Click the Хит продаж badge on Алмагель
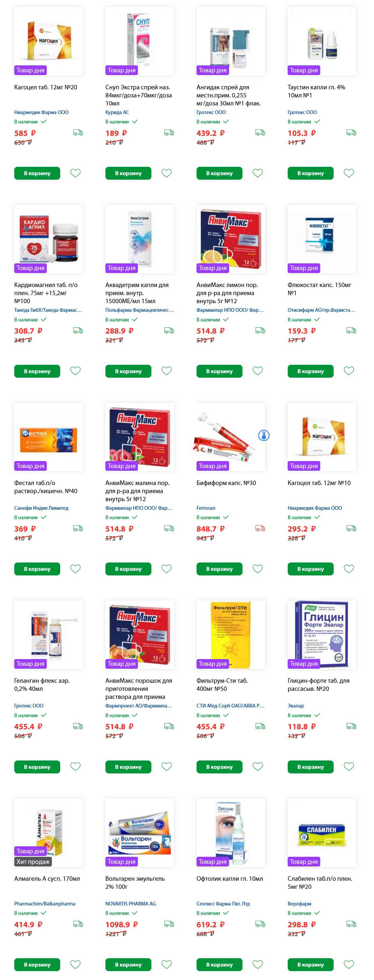The height and width of the screenshot is (980, 374). tap(33, 862)
